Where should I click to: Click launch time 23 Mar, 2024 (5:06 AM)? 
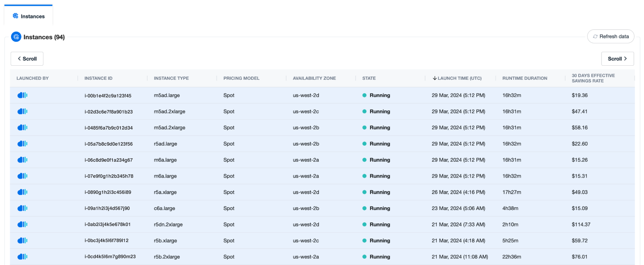tap(458, 208)
